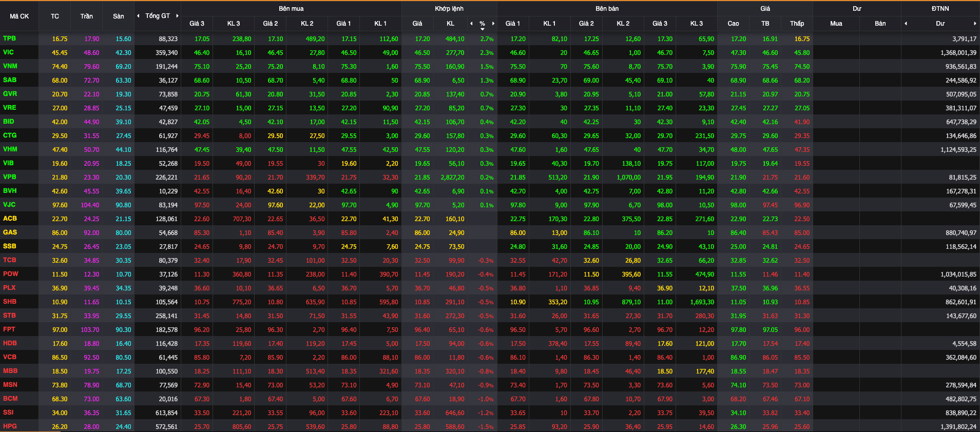
Task: Sort by the TC column header
Action: [x=55, y=16]
